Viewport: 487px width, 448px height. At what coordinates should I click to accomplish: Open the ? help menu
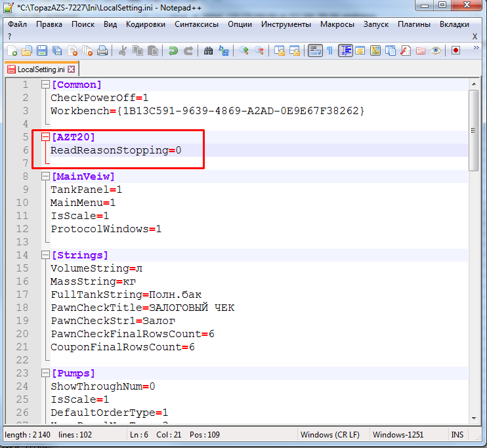pyautogui.click(x=10, y=36)
